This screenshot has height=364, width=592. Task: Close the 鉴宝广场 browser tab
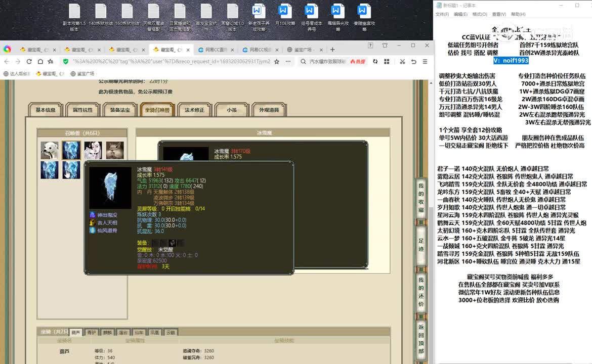[x=321, y=50]
